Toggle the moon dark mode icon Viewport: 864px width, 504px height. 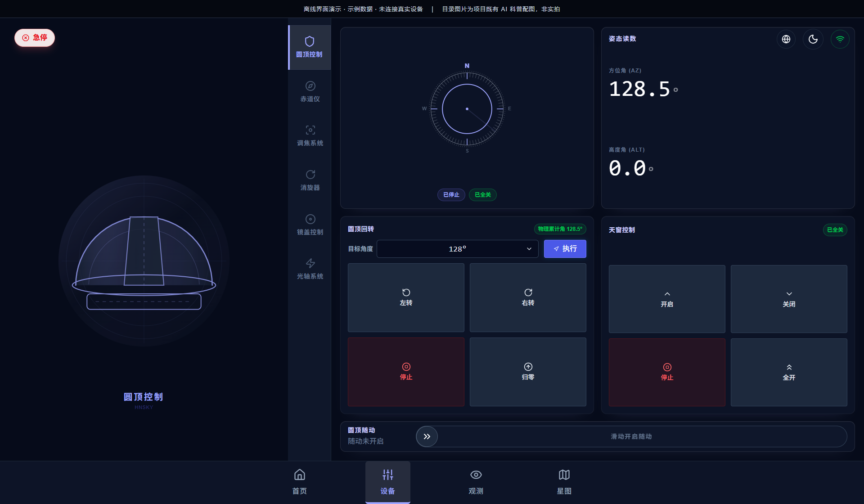tap(813, 39)
